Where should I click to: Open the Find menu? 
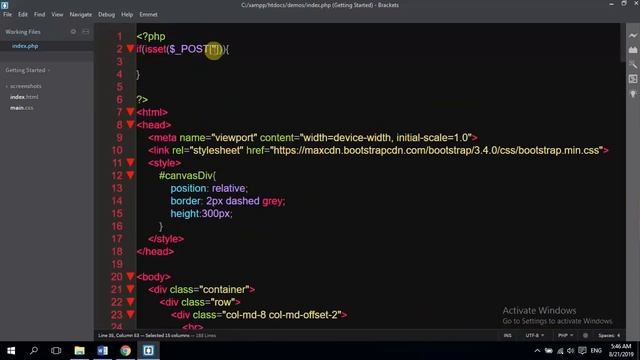pos(40,14)
